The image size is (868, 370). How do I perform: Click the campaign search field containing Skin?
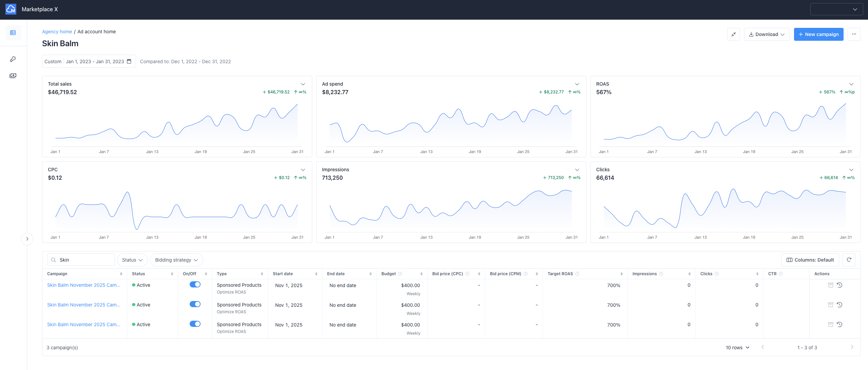(81, 260)
